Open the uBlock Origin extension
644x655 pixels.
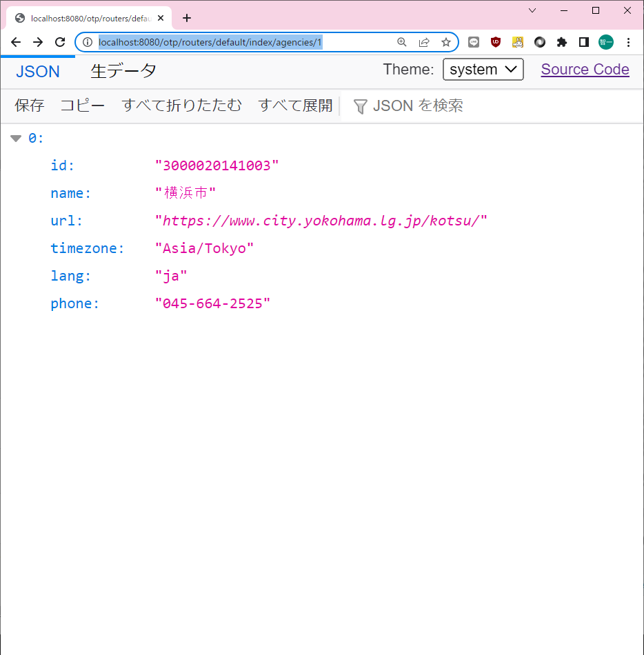point(495,42)
